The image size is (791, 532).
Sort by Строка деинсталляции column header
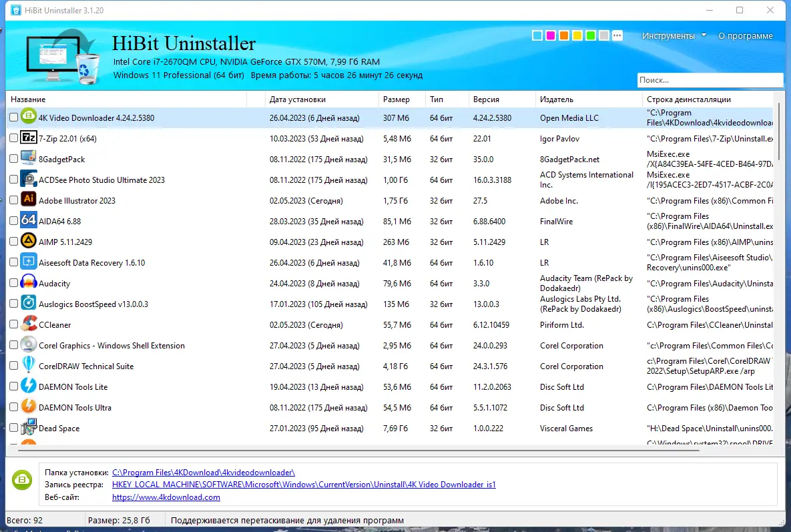pos(708,99)
